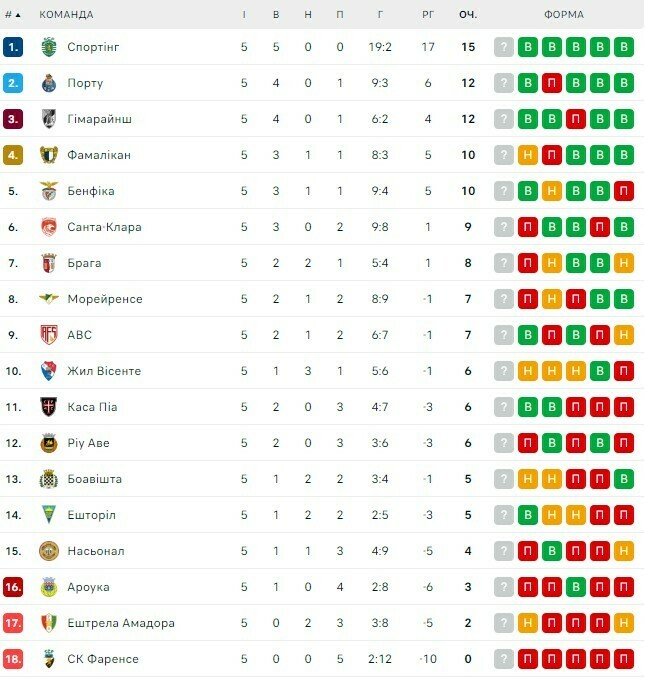
Task: Click the Sporting club crest icon
Action: pos(48,47)
